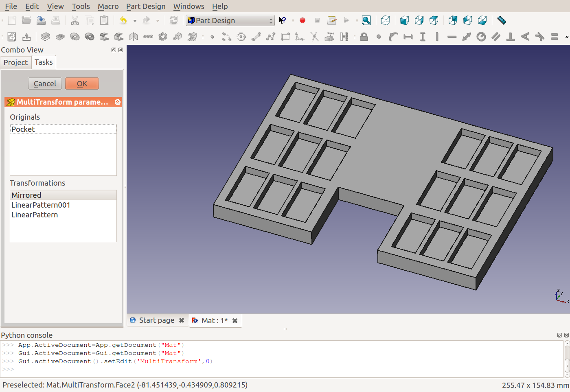Screen dimensions: 570x392
Task: Select the Pad tool
Action: pos(46,37)
